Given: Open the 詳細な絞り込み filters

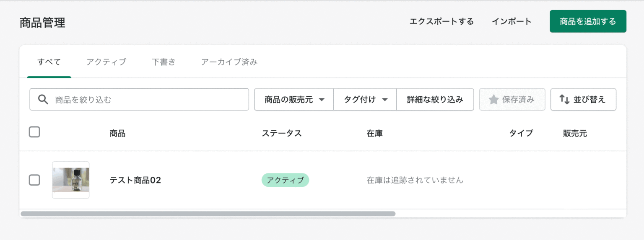Looking at the screenshot, I should click(x=435, y=99).
